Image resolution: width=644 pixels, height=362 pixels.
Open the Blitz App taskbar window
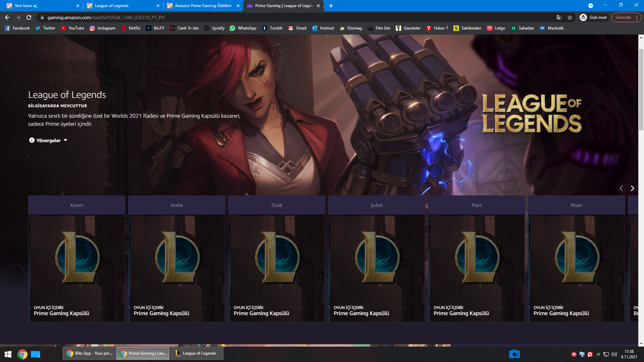coord(89,353)
